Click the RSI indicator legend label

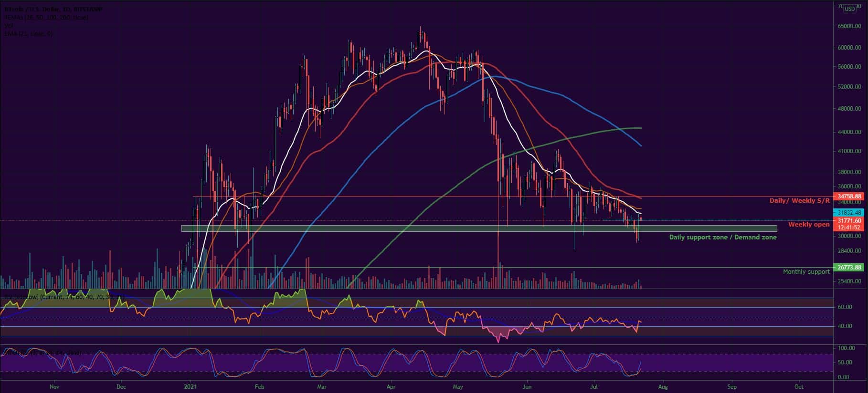pyautogui.click(x=64, y=297)
